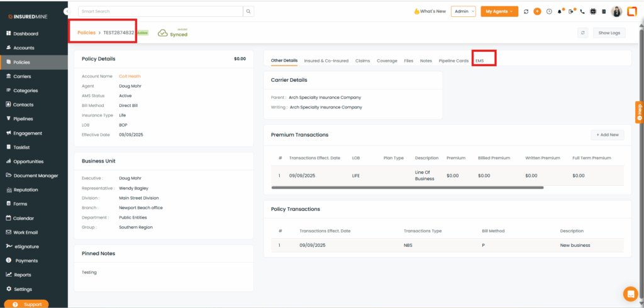Click into the Smart Search field

[x=160, y=11]
